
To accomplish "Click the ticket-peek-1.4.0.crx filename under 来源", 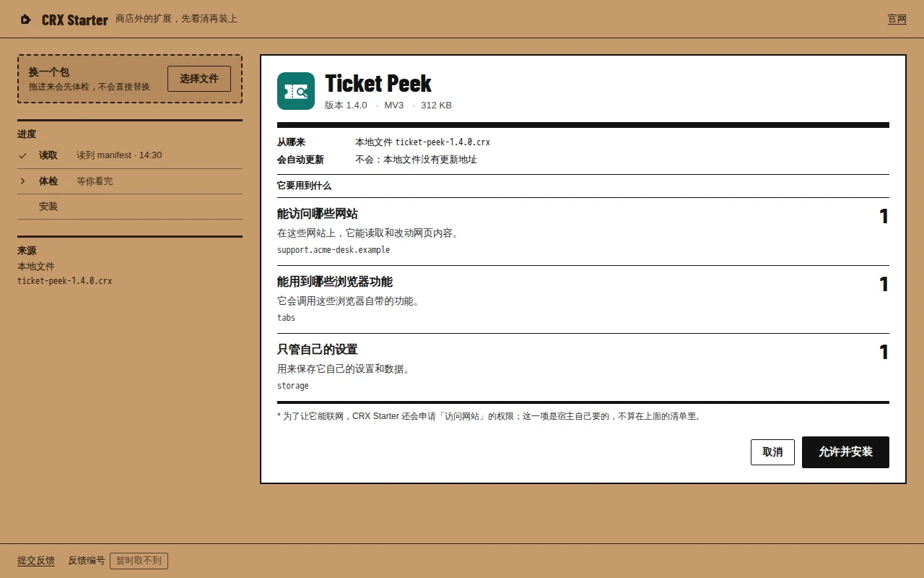I will (x=65, y=281).
